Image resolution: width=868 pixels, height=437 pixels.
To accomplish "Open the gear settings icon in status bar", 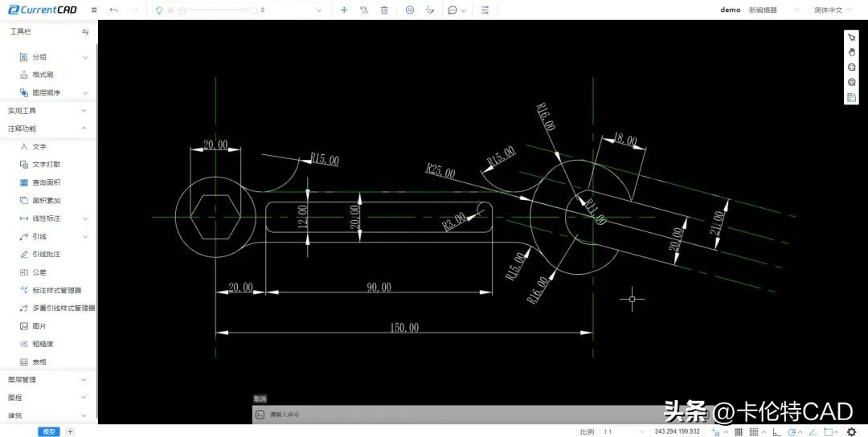I will coord(852,431).
